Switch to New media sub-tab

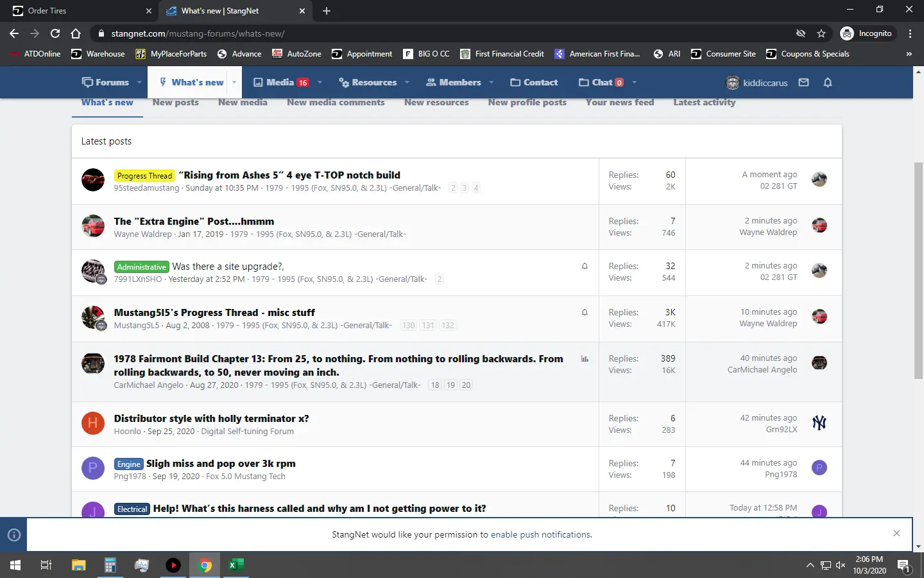pyautogui.click(x=243, y=103)
